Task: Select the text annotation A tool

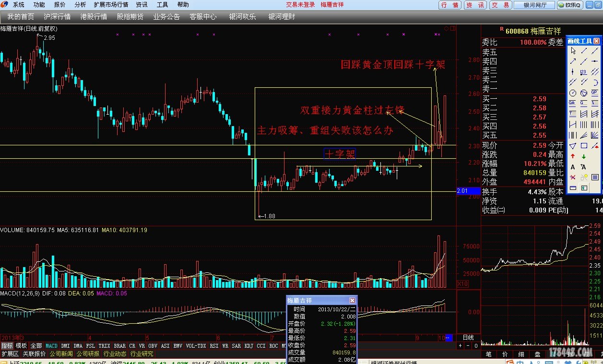Action: click(573, 167)
